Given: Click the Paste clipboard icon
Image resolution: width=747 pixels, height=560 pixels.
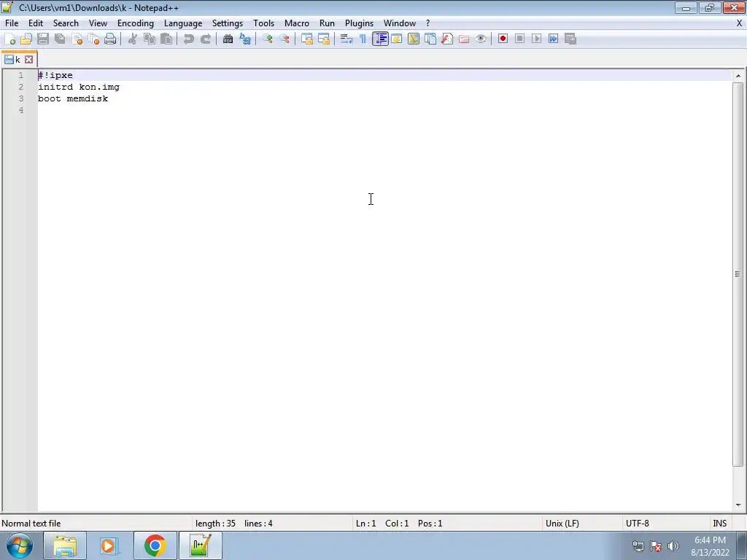Looking at the screenshot, I should click(166, 39).
